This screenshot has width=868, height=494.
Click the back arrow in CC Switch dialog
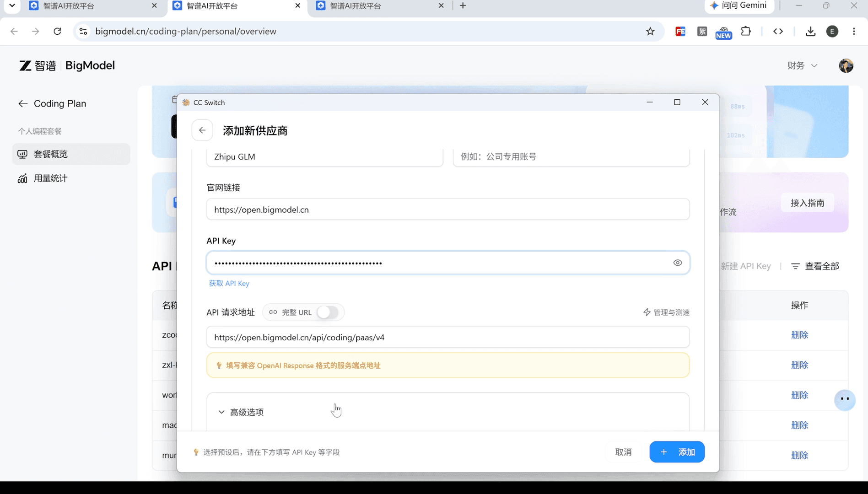click(x=202, y=130)
